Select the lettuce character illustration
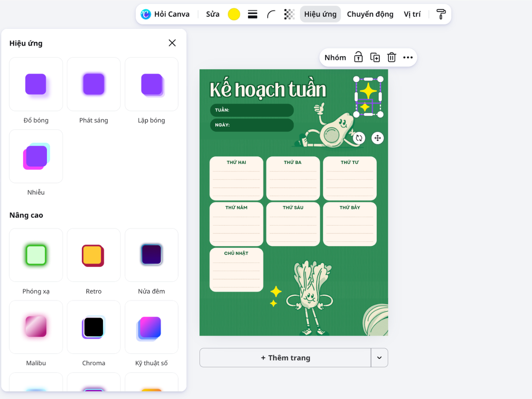 (x=309, y=298)
